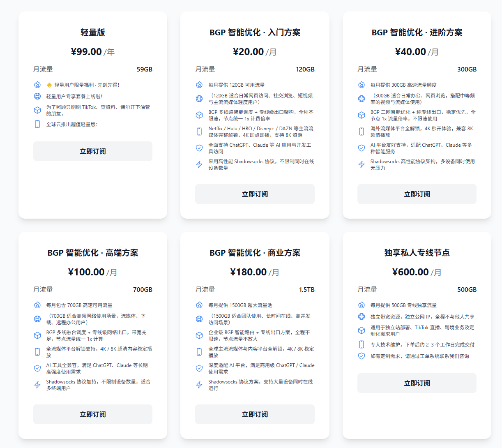Click 立即订阅 on the 轻量版 card
This screenshot has height=448, width=502.
click(x=92, y=151)
